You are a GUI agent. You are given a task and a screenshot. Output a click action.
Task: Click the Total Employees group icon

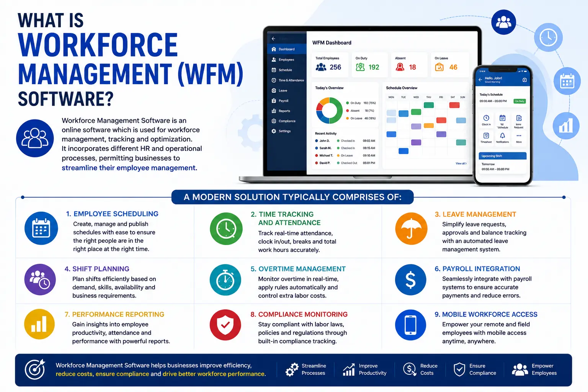click(321, 67)
